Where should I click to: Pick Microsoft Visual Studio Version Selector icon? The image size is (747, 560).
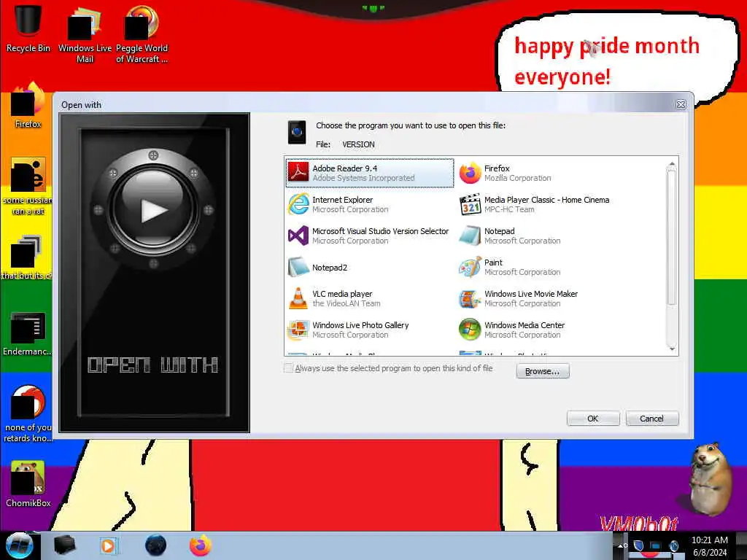coord(298,236)
